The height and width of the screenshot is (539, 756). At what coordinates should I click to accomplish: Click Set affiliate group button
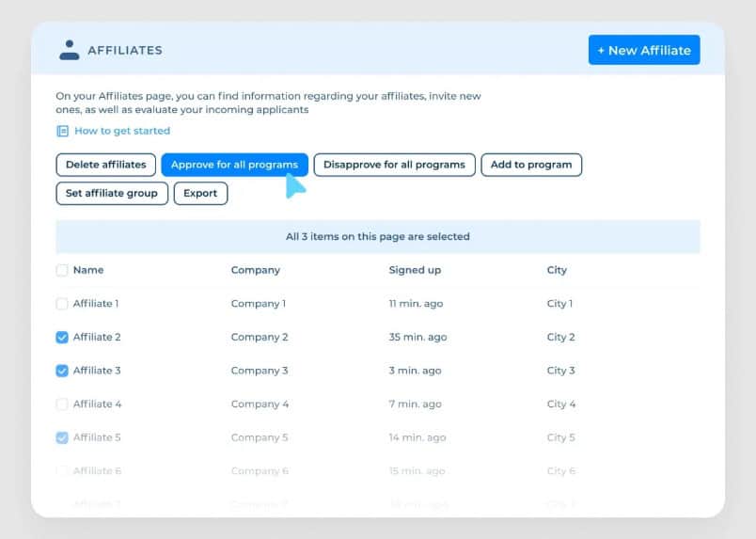112,193
